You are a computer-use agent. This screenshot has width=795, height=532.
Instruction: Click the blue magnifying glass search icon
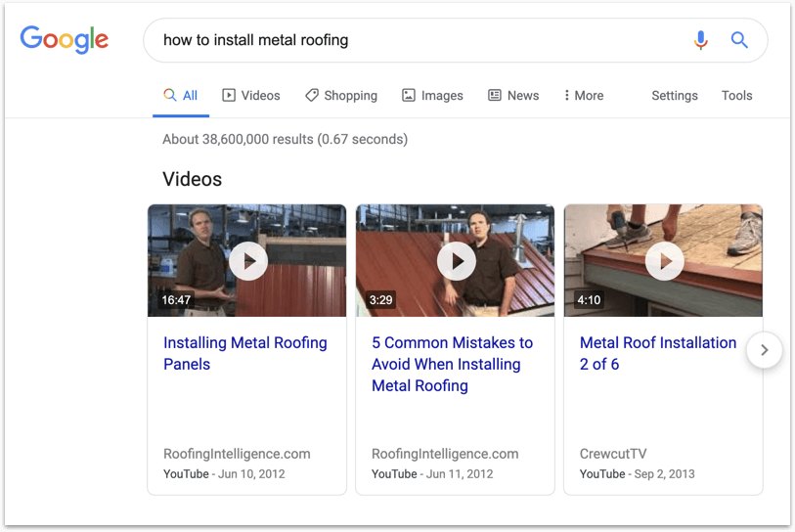click(x=739, y=40)
